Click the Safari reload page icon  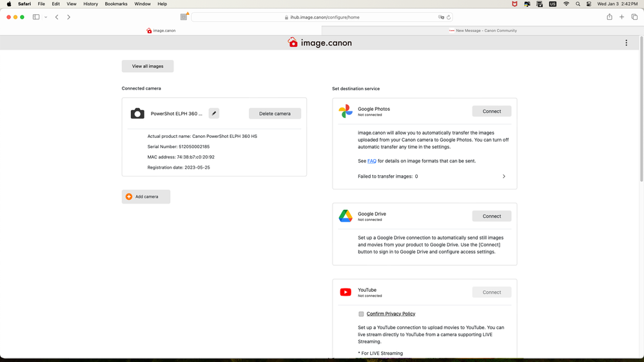449,17
